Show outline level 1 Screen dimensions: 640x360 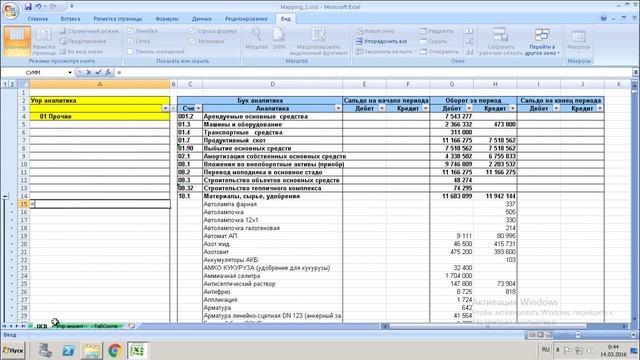[x=5, y=84]
